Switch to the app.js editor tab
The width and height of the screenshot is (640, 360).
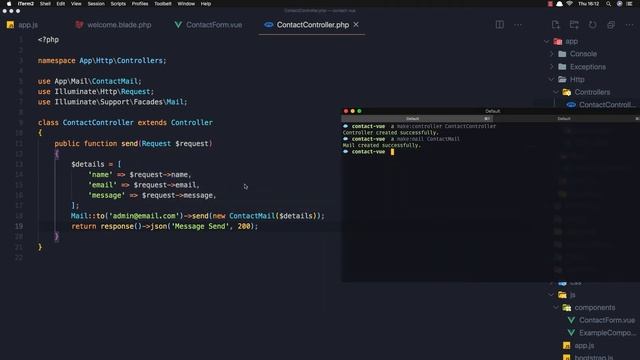22,25
